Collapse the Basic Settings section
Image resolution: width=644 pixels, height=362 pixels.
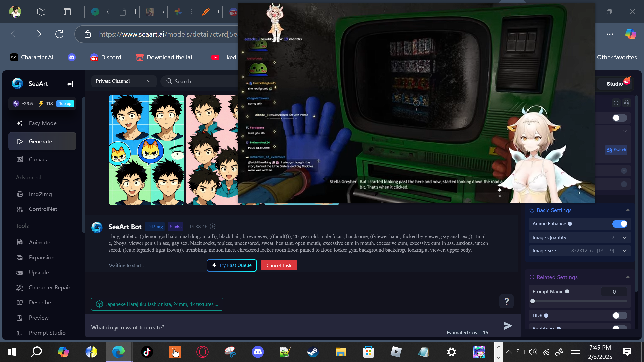(x=628, y=210)
